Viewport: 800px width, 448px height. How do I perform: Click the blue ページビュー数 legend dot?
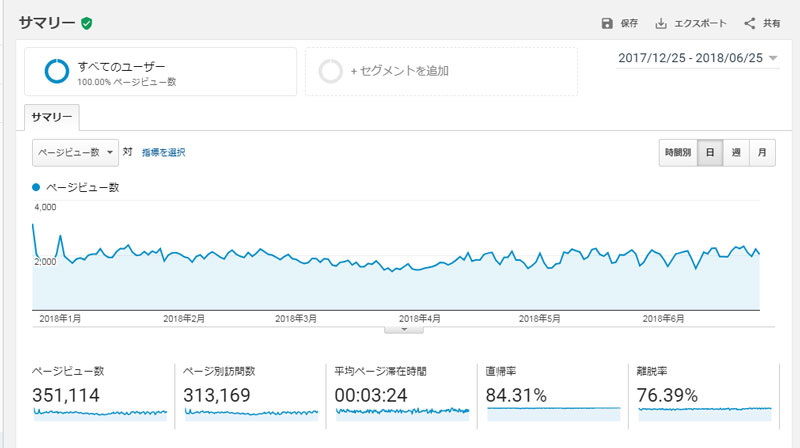pos(36,187)
